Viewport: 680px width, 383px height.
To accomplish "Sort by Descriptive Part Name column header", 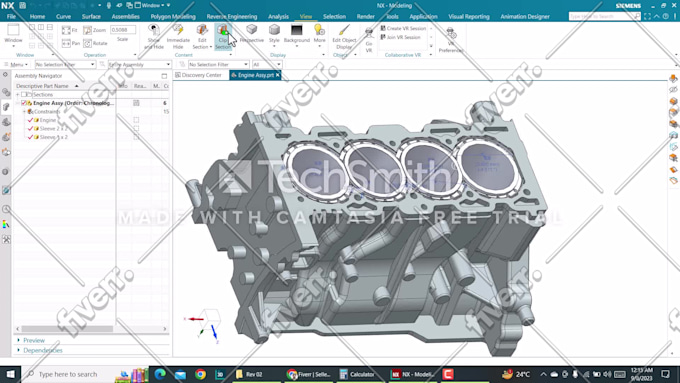I will 42,86.
